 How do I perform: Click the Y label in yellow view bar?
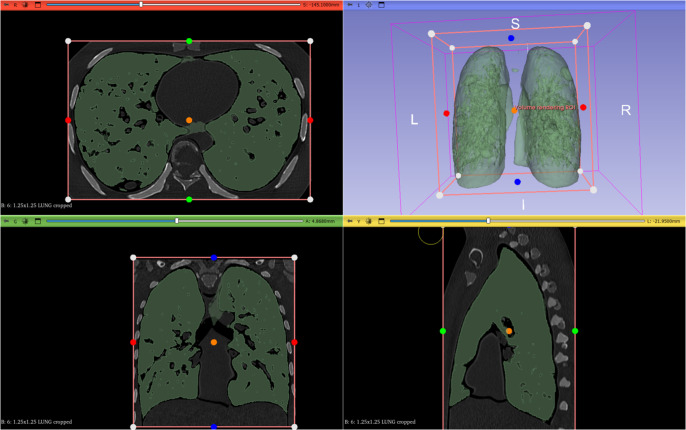[x=359, y=221]
